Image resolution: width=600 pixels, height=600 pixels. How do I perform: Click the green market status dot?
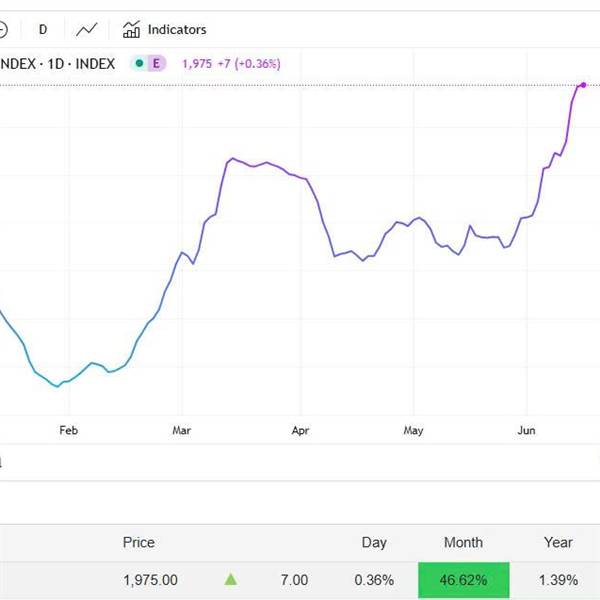coord(140,63)
